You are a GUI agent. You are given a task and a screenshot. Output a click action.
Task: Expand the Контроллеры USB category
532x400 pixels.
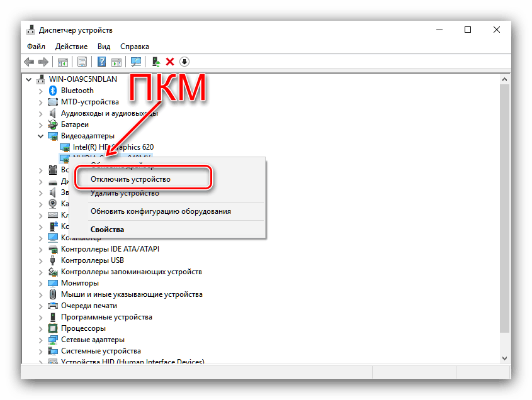tap(41, 260)
